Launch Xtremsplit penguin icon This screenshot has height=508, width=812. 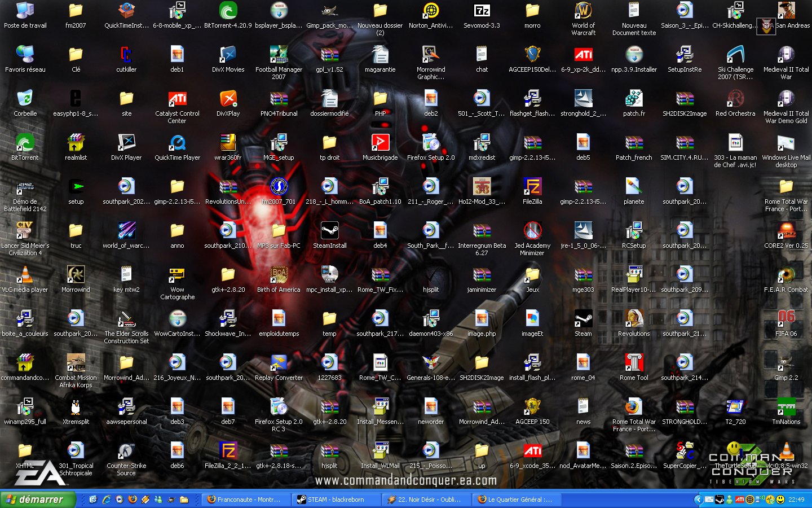(x=76, y=411)
